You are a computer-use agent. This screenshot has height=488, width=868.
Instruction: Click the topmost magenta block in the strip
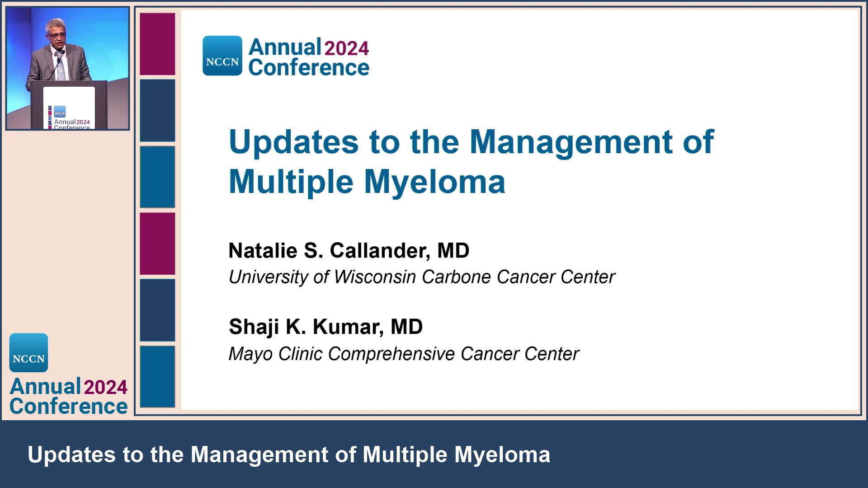[x=157, y=44]
